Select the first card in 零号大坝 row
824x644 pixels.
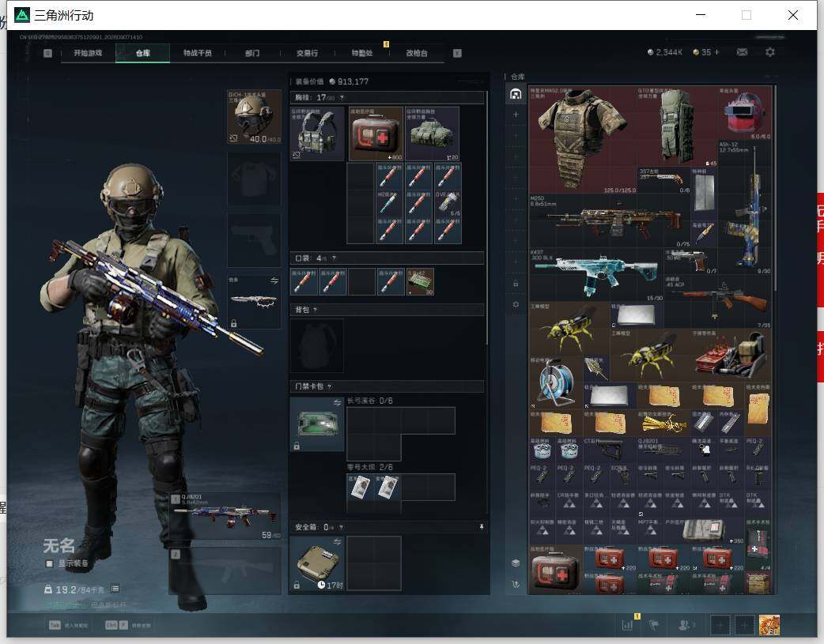click(x=360, y=487)
